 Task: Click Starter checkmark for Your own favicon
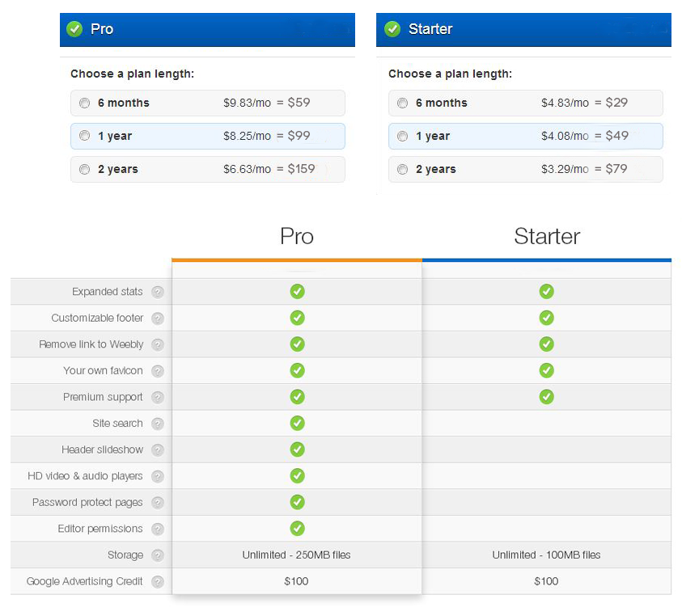547,370
